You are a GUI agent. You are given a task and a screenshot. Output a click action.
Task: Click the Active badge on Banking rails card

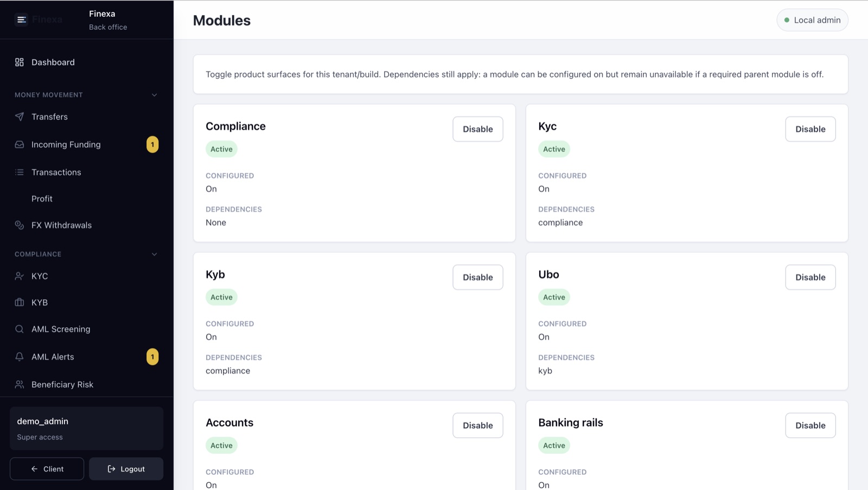click(x=554, y=446)
